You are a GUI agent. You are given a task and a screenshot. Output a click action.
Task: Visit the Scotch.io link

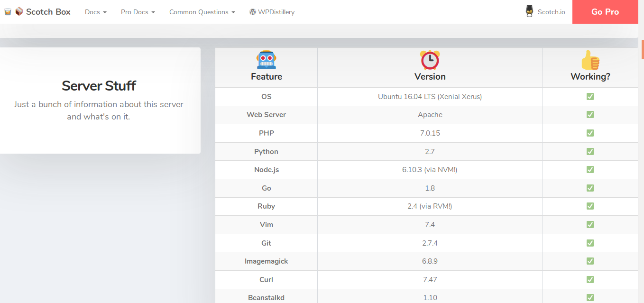[x=551, y=12]
